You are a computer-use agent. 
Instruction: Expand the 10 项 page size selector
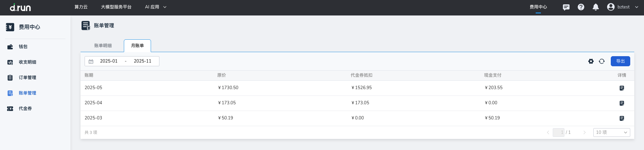coord(611,133)
